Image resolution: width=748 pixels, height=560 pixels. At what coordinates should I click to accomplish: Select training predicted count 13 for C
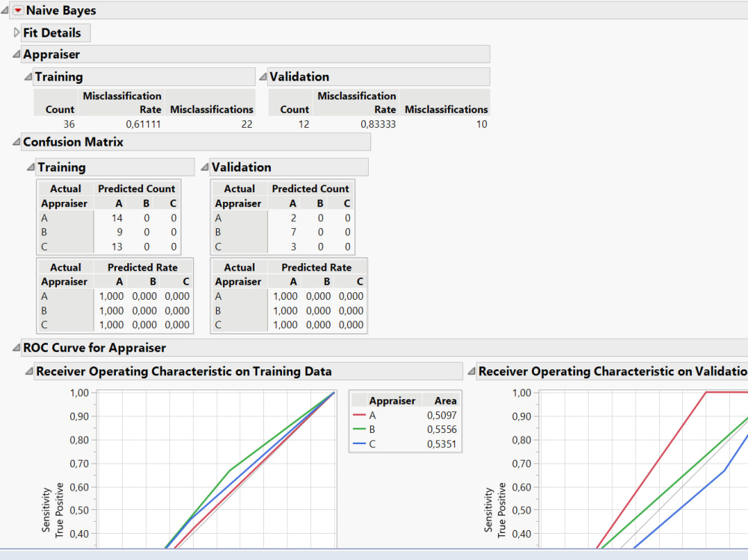click(x=117, y=247)
